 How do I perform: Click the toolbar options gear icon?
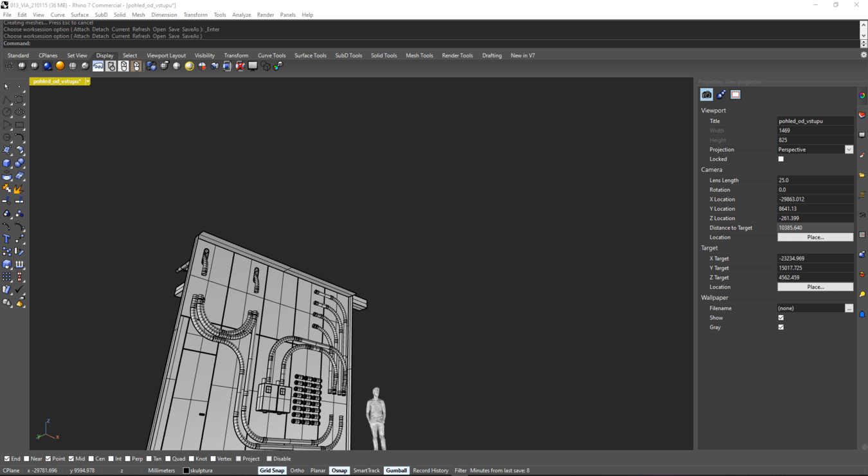pos(863,55)
